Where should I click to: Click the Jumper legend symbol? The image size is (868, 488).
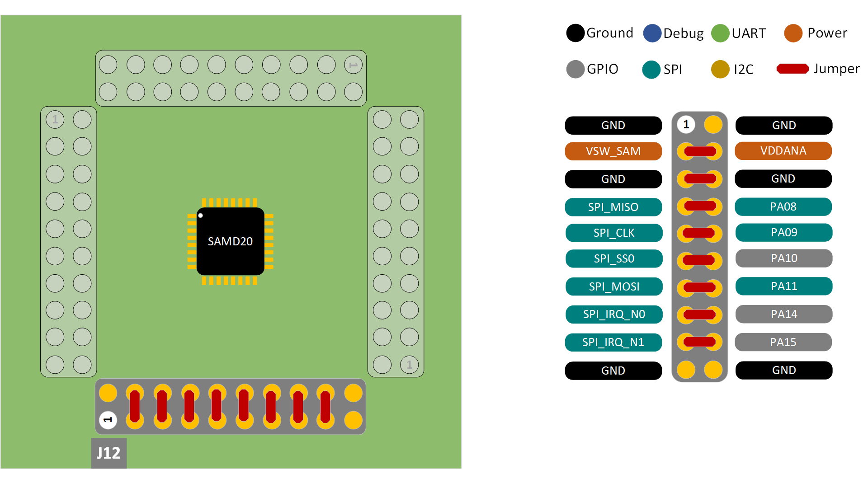click(793, 69)
